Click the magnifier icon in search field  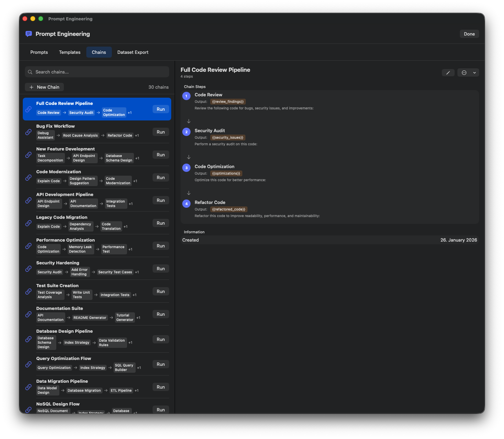click(x=30, y=72)
